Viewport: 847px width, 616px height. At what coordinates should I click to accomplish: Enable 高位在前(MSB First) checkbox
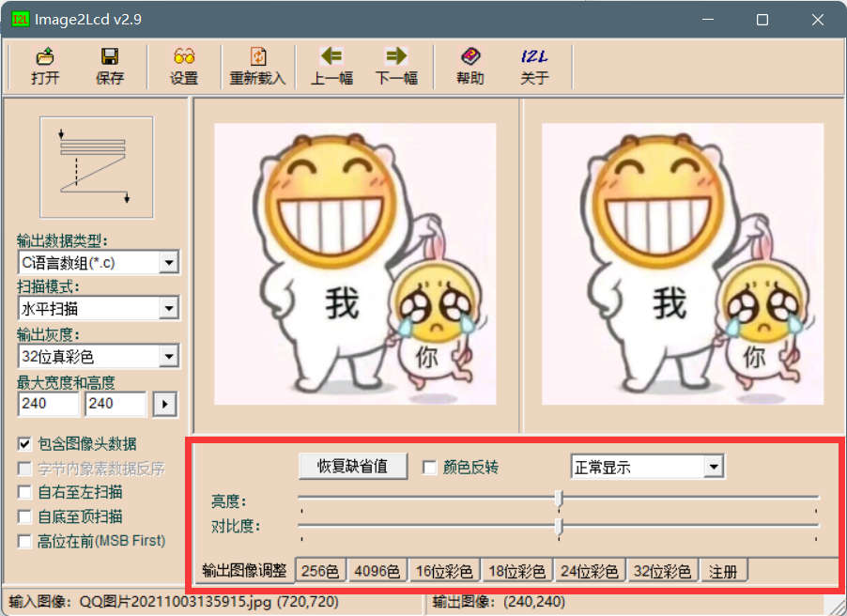pyautogui.click(x=24, y=541)
